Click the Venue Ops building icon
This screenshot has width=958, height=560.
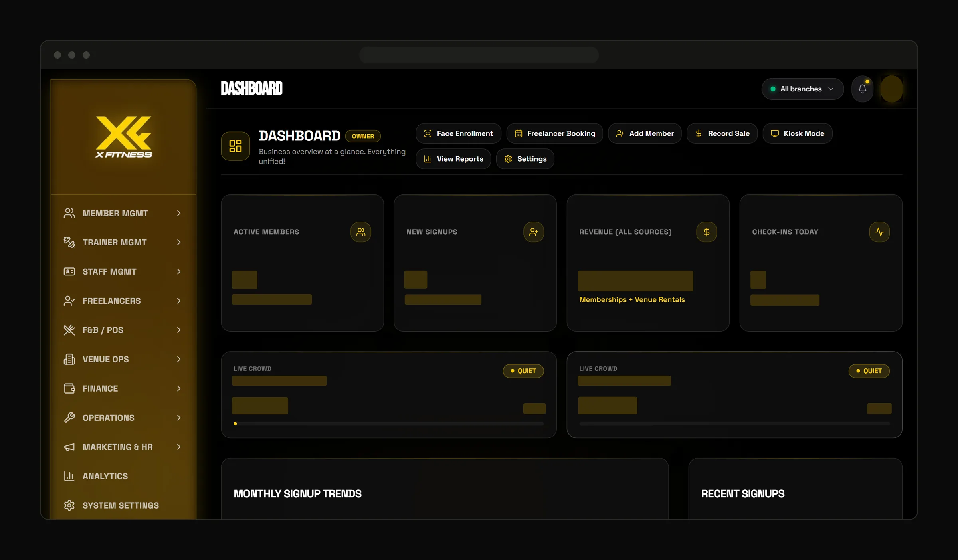(69, 359)
